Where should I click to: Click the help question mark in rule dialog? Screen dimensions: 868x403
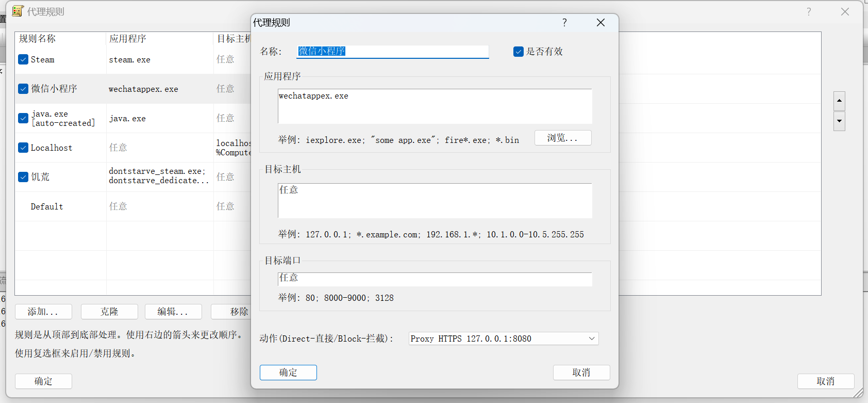(564, 23)
